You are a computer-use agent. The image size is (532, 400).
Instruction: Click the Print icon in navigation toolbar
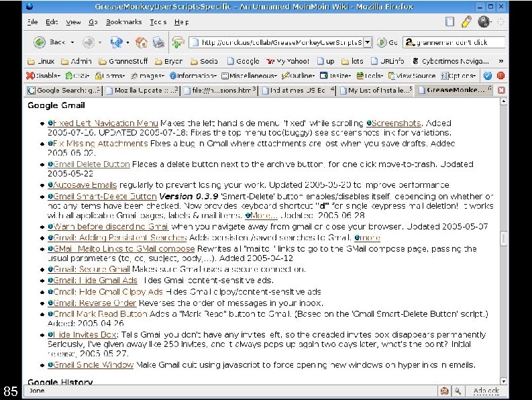pyautogui.click(x=158, y=42)
